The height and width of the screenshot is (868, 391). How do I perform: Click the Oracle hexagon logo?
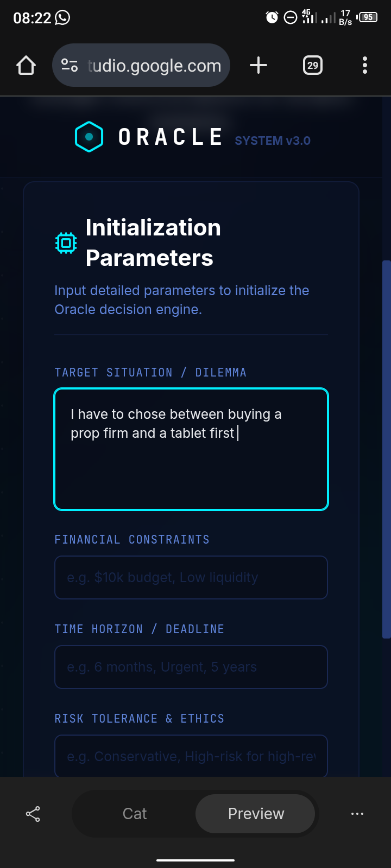[x=89, y=137]
